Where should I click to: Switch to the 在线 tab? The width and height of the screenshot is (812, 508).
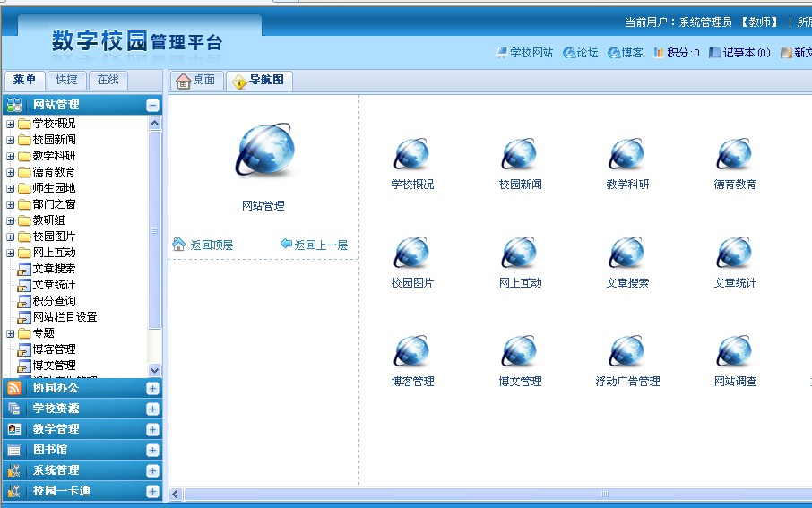pos(108,81)
